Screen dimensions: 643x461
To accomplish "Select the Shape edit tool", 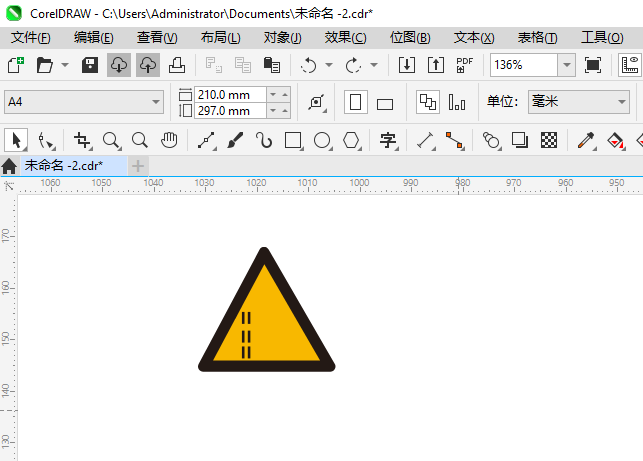I will click(46, 141).
